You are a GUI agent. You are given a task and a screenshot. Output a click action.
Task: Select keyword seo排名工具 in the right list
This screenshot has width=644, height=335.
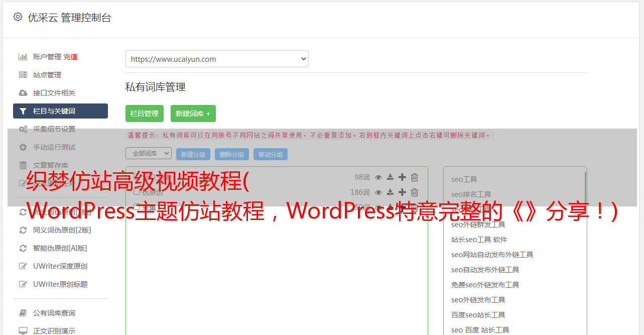tap(471, 194)
